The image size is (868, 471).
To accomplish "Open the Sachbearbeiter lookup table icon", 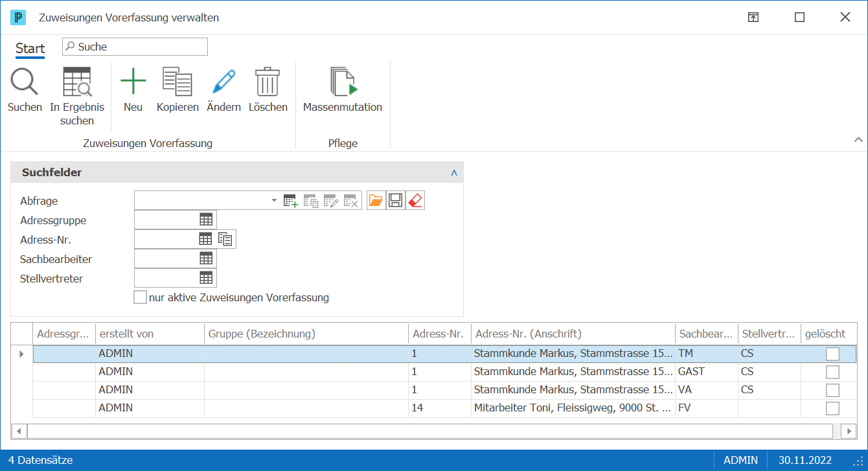I will (206, 258).
